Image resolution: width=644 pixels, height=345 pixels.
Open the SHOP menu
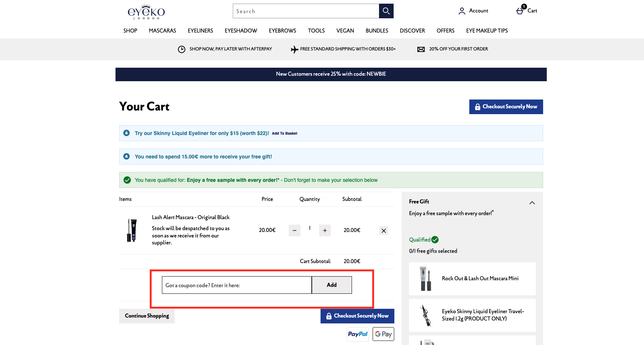pyautogui.click(x=130, y=31)
